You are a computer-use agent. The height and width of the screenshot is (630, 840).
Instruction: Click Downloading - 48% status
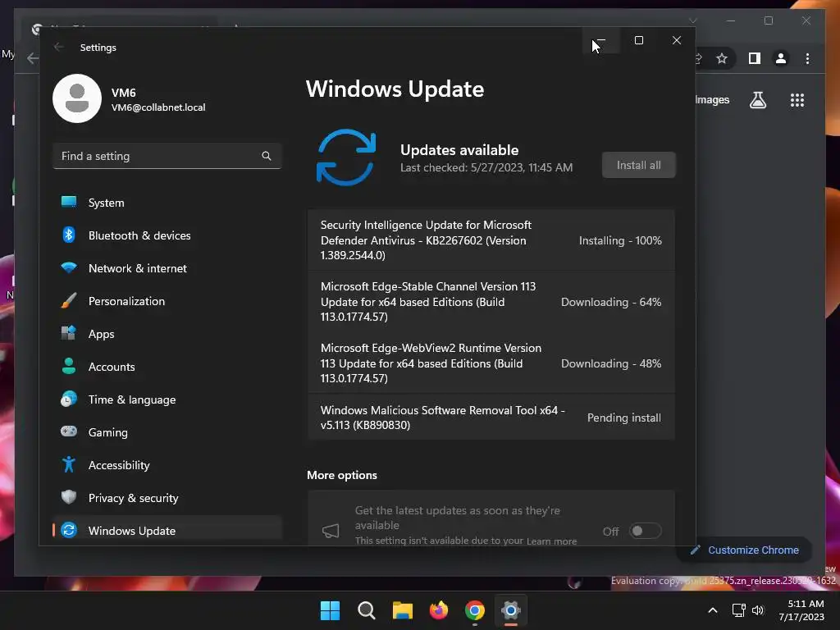pos(610,363)
